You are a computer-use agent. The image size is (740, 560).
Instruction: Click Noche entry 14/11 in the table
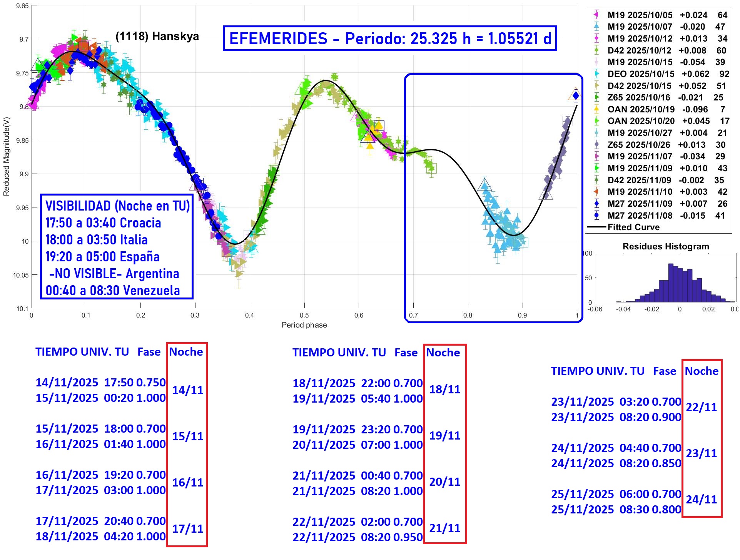[187, 390]
